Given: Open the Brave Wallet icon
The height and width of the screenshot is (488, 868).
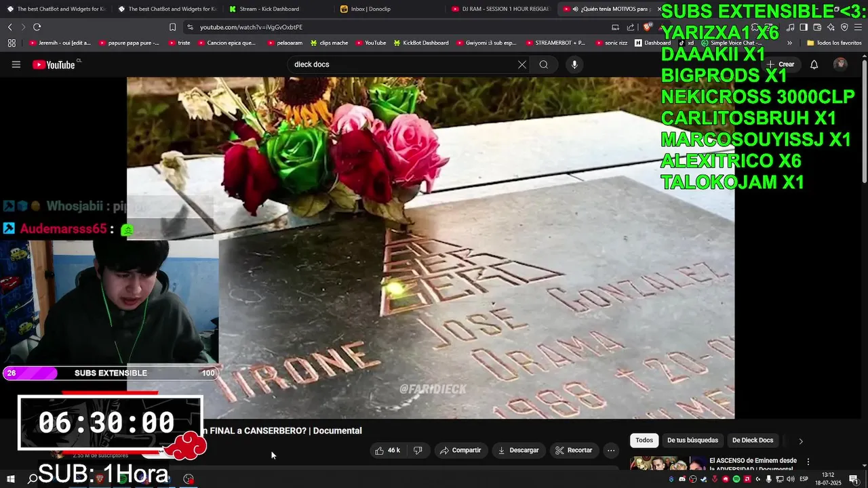Looking at the screenshot, I should [818, 27].
